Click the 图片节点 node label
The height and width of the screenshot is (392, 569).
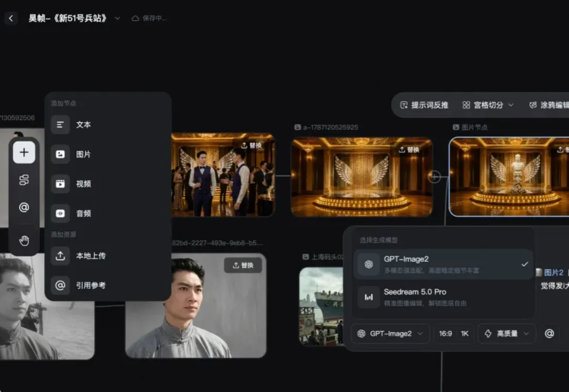pos(474,128)
